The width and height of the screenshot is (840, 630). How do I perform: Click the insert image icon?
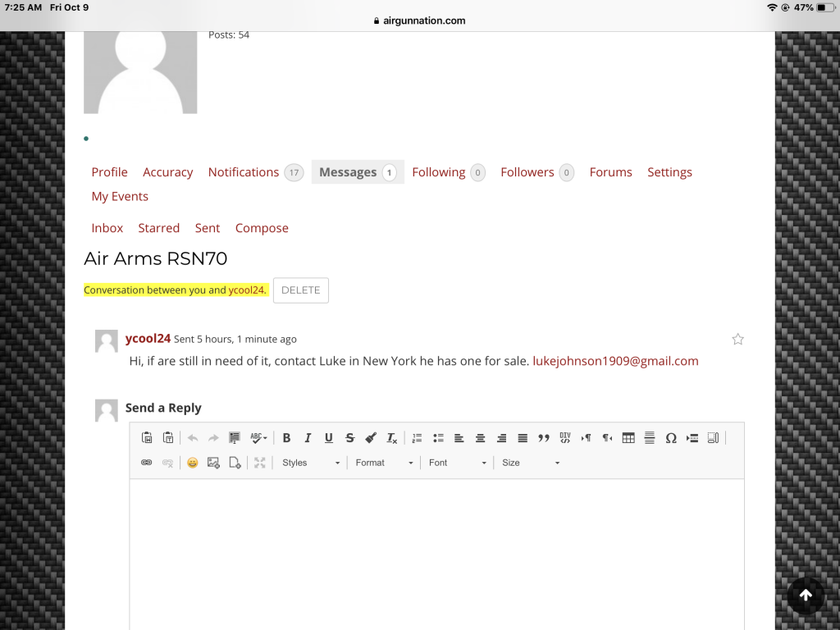coord(213,463)
